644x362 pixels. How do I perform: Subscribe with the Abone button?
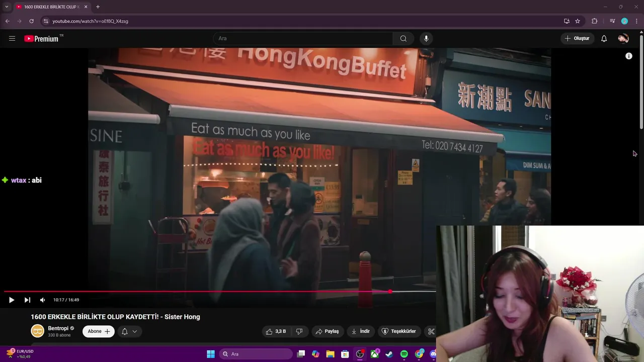pyautogui.click(x=99, y=331)
